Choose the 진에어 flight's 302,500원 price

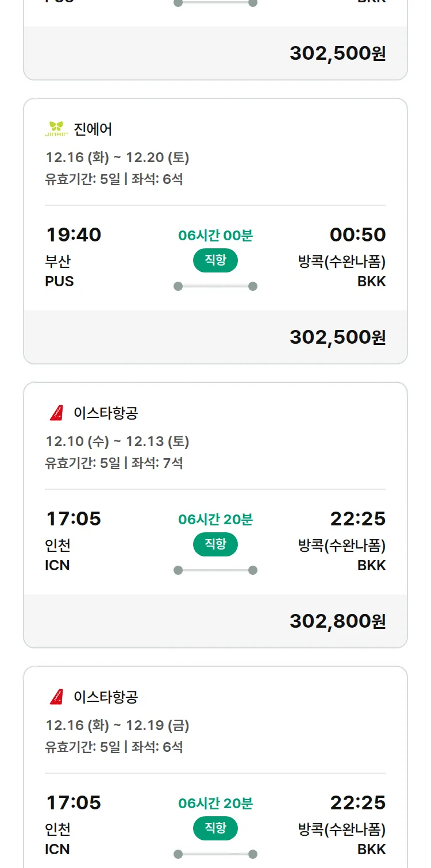click(337, 337)
